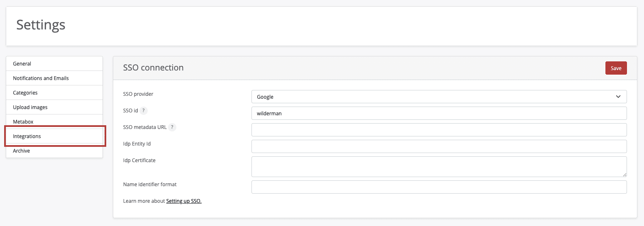Grab the Idp Certificate textarea resize handle
This screenshot has height=226, width=644.
tap(624, 175)
